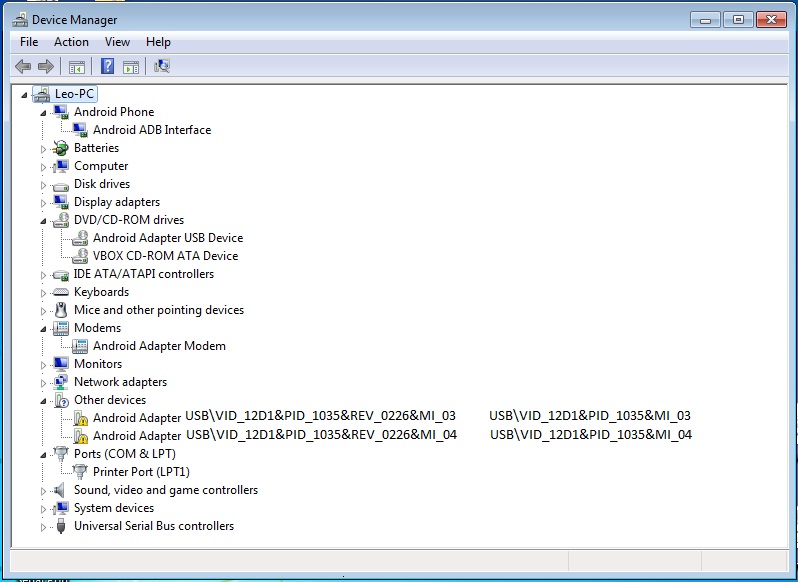This screenshot has width=798, height=582.
Task: Open the View menu
Action: (117, 42)
